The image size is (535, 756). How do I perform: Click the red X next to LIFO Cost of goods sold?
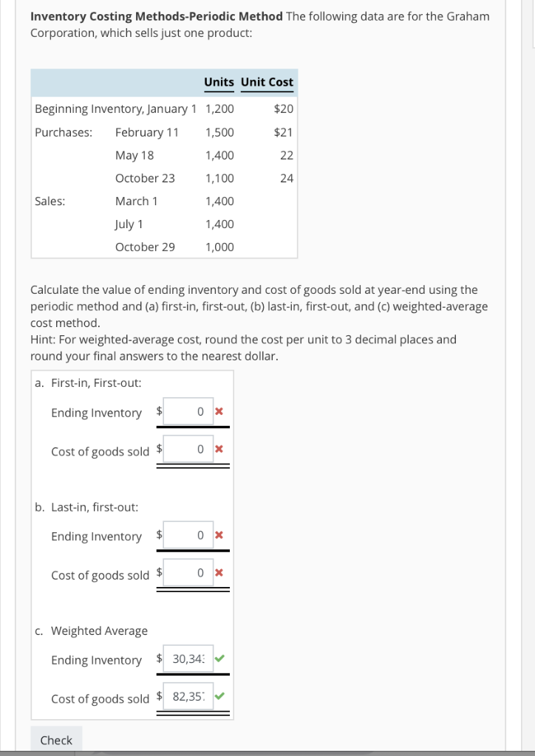pos(221,571)
